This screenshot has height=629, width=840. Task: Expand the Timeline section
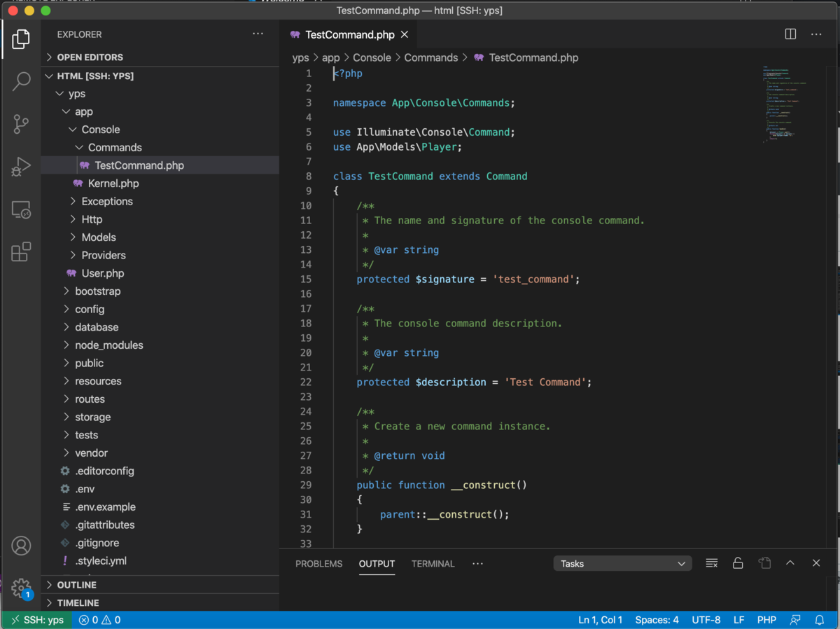(x=160, y=602)
